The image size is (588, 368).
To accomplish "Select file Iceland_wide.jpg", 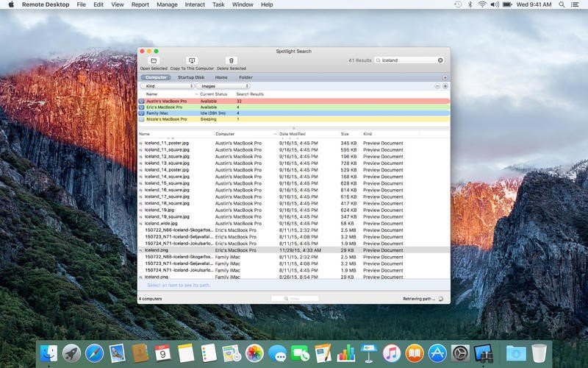I will pos(161,224).
